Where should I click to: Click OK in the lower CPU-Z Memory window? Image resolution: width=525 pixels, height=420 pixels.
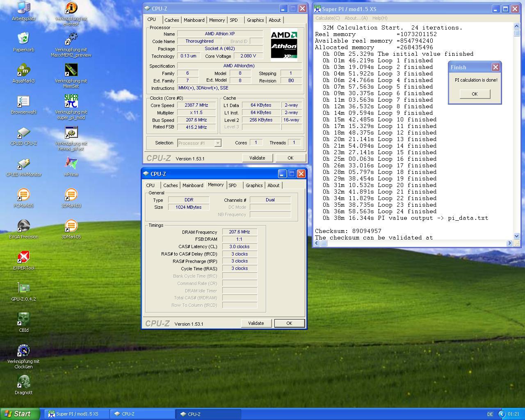289,323
